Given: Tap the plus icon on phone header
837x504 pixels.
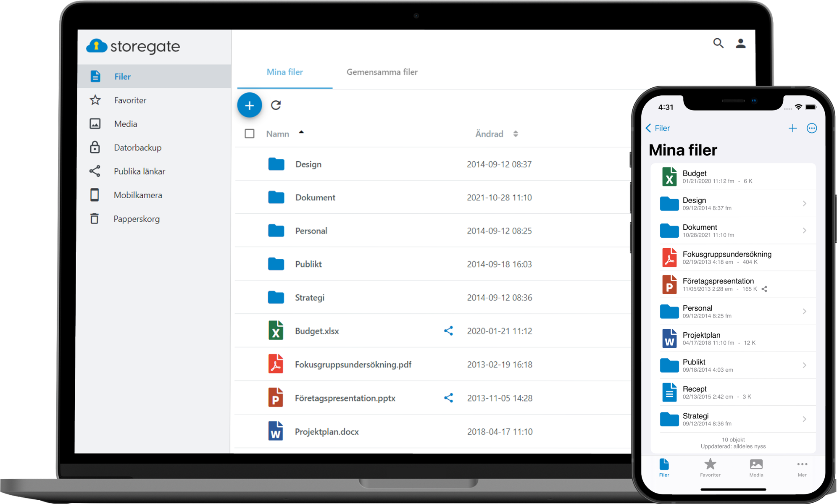Looking at the screenshot, I should [792, 128].
